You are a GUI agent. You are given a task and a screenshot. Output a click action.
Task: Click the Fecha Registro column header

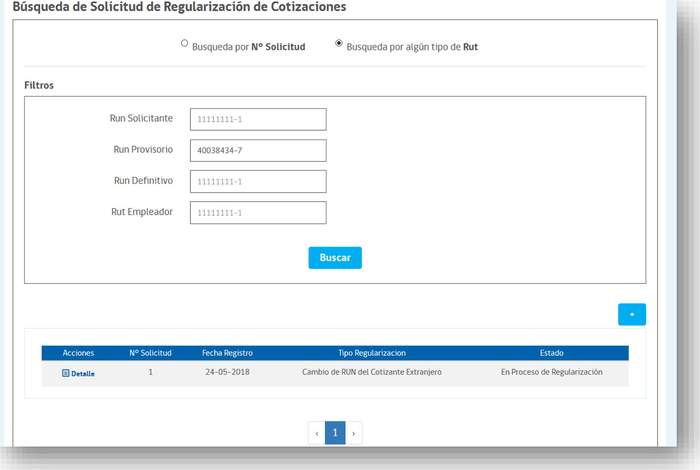click(x=227, y=353)
